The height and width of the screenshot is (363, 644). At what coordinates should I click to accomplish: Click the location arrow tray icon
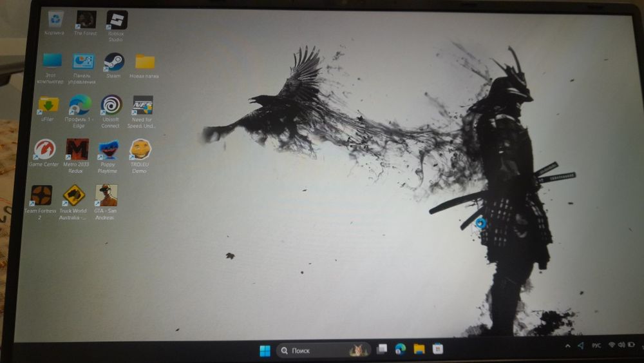tap(581, 346)
